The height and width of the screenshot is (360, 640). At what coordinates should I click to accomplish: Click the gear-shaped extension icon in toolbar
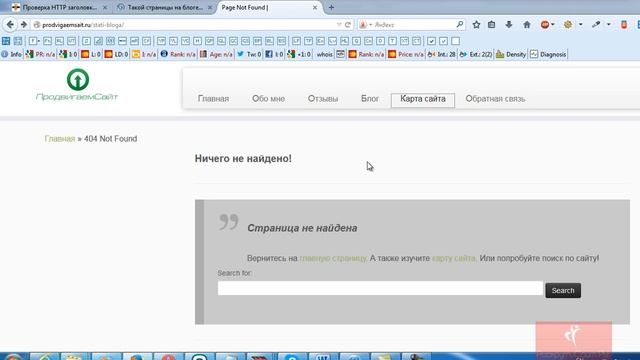[x=568, y=25]
